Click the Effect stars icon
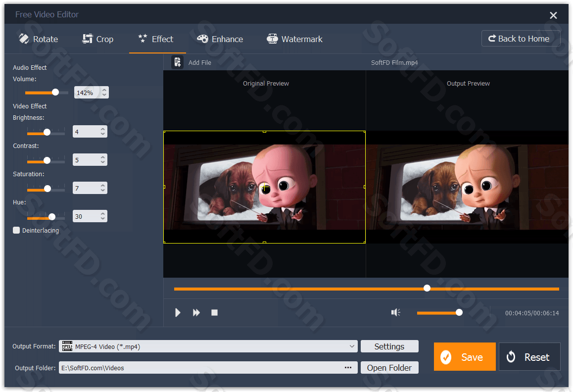 [x=143, y=39]
